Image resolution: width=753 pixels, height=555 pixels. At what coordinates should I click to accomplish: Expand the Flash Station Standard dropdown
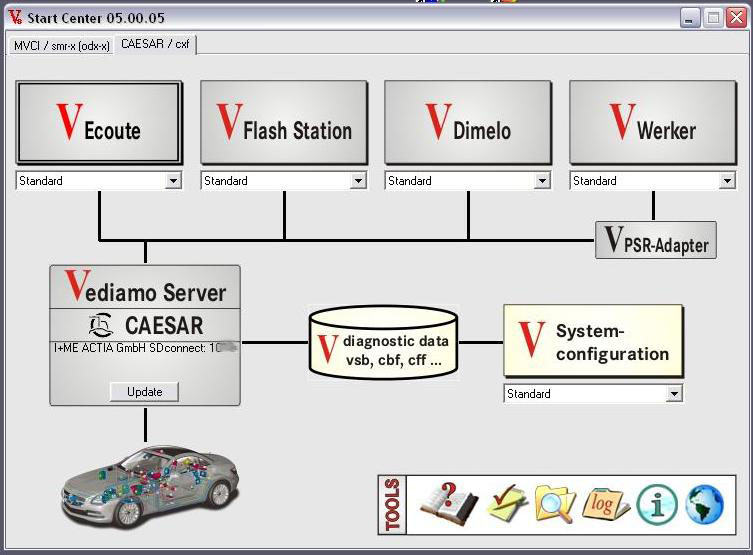(358, 181)
